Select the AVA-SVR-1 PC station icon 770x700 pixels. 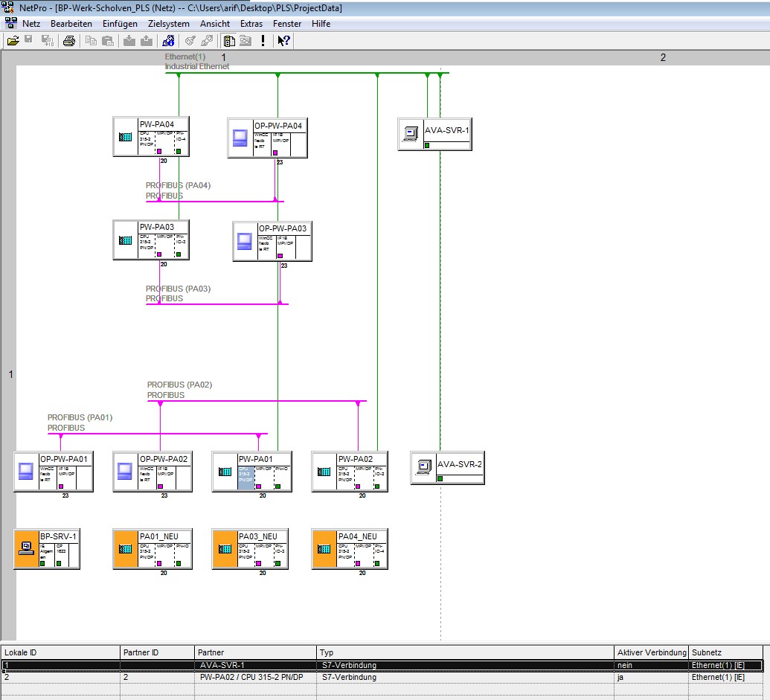pos(411,134)
